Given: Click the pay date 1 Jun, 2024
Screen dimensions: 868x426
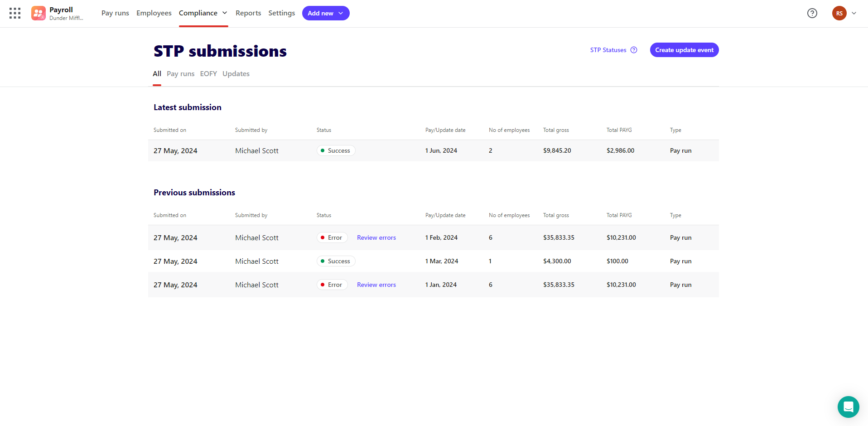Looking at the screenshot, I should tap(441, 150).
